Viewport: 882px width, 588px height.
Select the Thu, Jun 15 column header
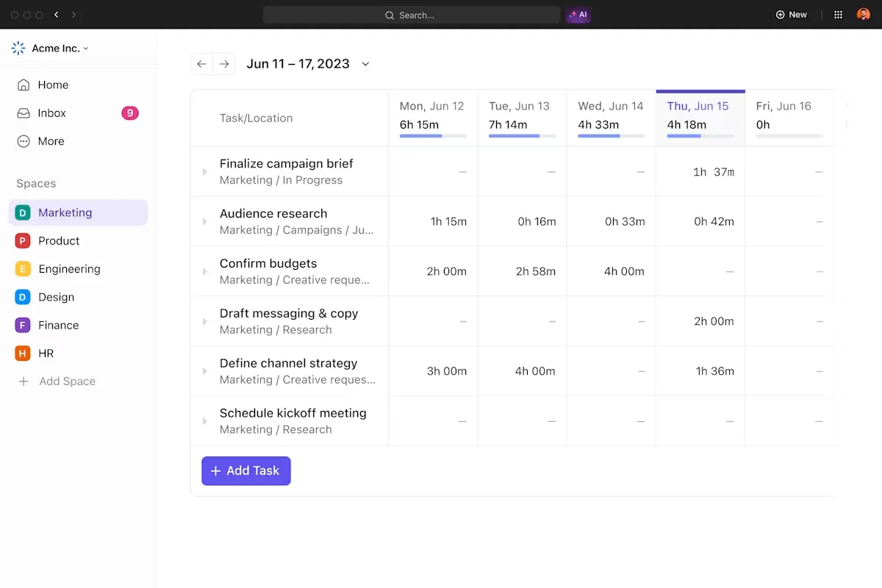coord(700,118)
